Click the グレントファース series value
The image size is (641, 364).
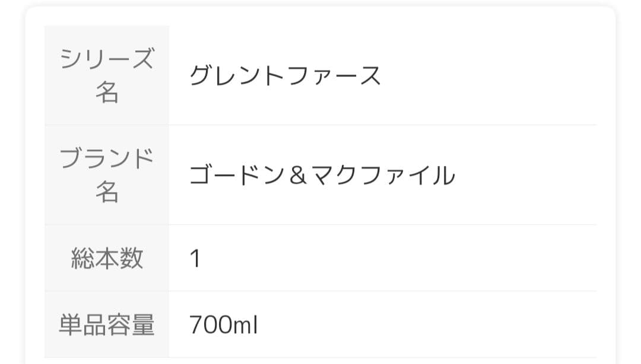[285, 76]
